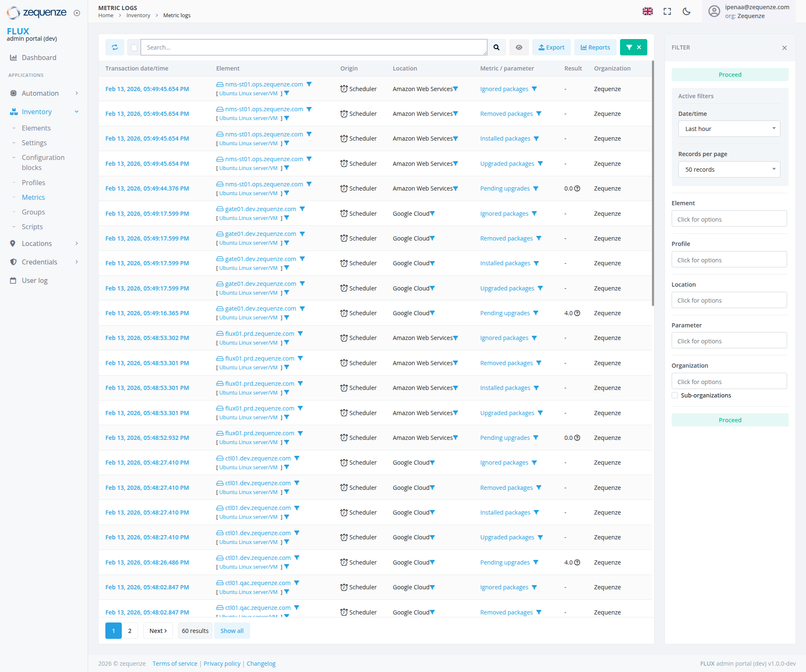Run search with the magnifier icon
The height and width of the screenshot is (672, 806).
click(x=497, y=47)
